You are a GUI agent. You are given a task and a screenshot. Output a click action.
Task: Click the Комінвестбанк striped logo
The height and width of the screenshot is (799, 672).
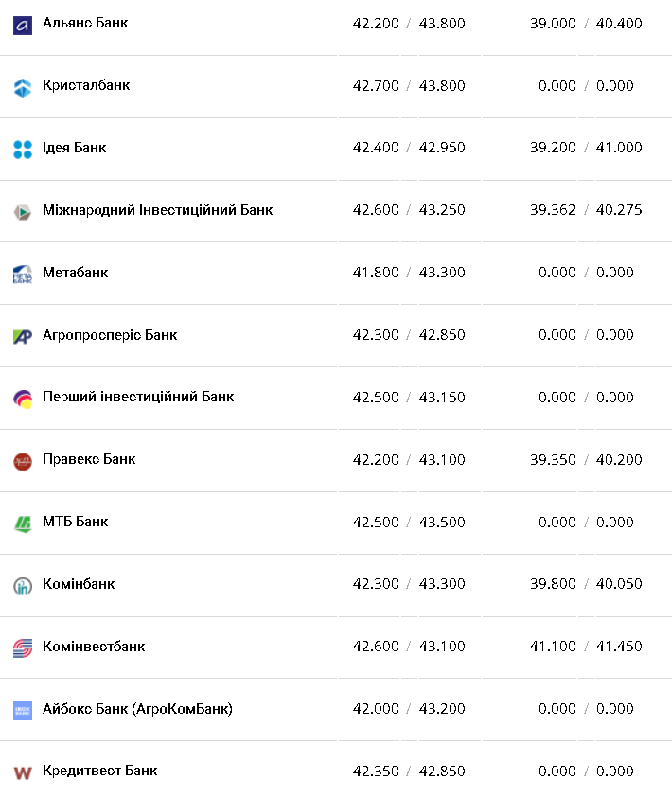23,648
